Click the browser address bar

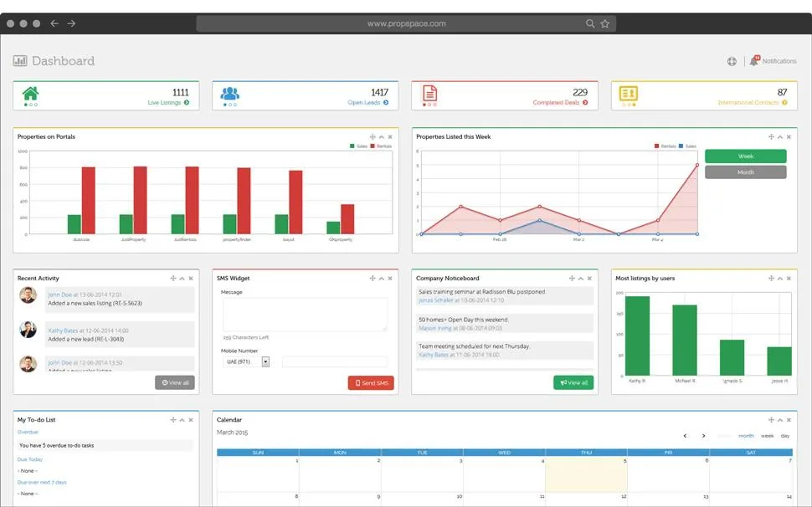[406, 23]
